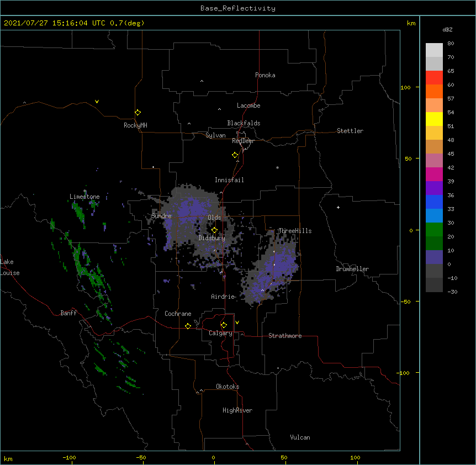This screenshot has height=465, width=476.
Task: Click the dBZ legend heading
Action: 447,29
